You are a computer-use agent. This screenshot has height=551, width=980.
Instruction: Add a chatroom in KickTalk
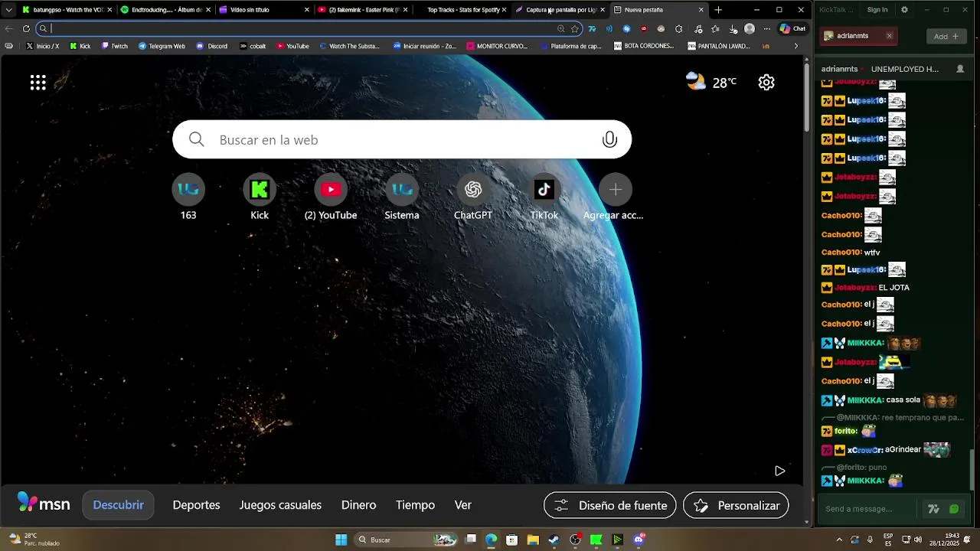coord(947,36)
